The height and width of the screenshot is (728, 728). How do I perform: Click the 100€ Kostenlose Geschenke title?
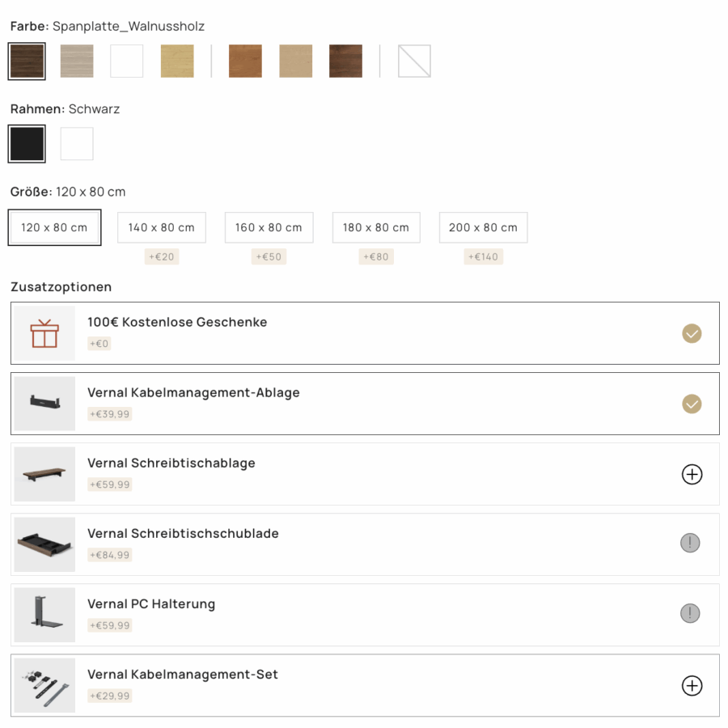pos(177,322)
